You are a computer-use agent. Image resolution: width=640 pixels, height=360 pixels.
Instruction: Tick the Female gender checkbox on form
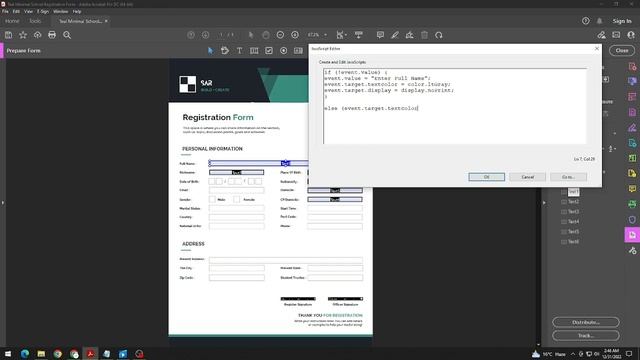[237, 199]
